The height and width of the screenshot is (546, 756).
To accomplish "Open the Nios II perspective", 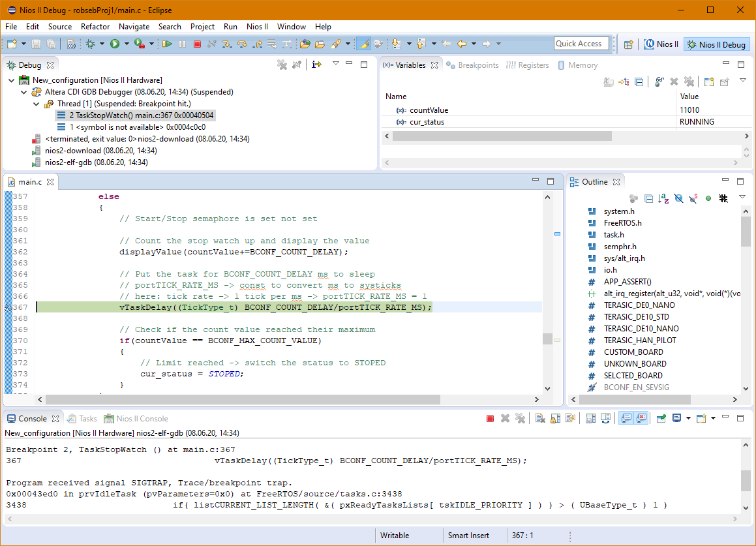I will point(661,44).
